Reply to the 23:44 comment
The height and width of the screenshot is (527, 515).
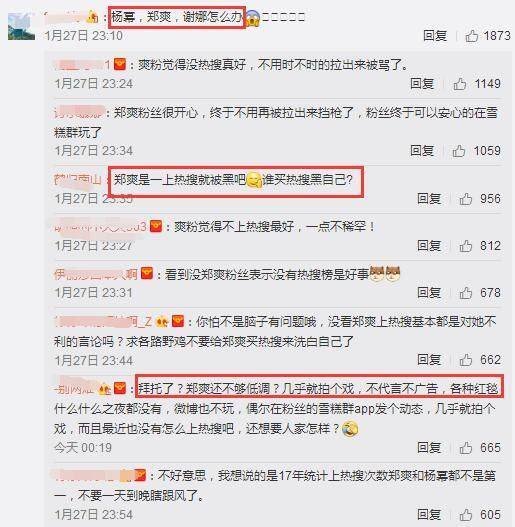429,360
